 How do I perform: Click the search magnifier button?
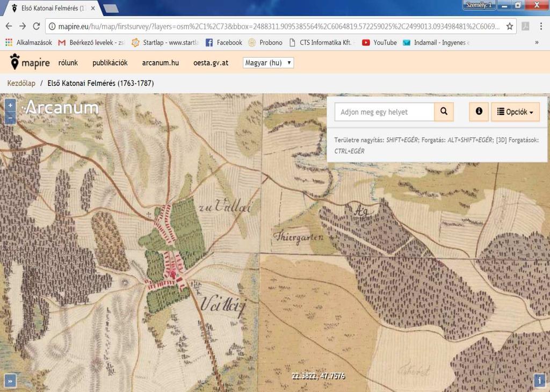click(444, 112)
